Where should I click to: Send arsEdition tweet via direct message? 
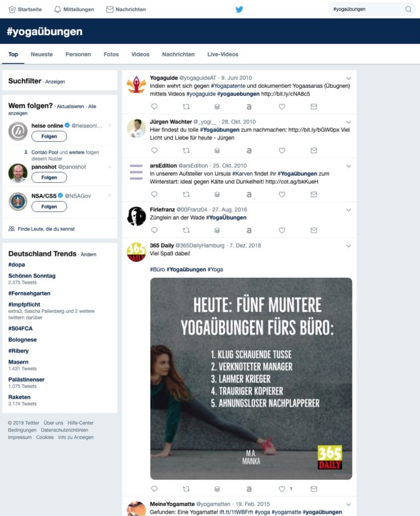(314, 194)
